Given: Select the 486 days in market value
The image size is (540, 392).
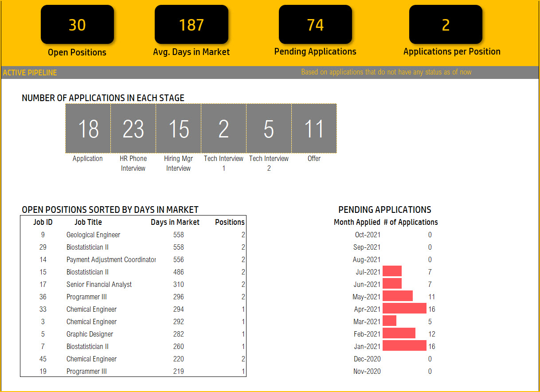Looking at the screenshot, I should tap(179, 272).
